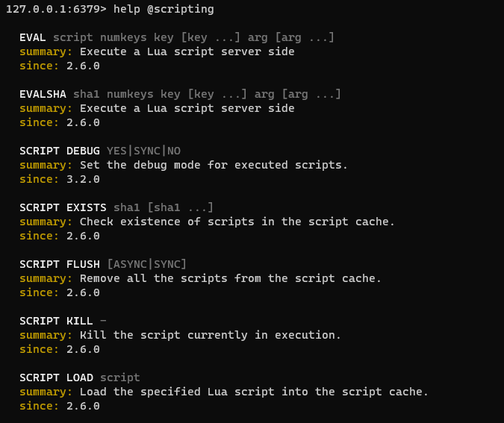Click the SCRIPT FLUSH command heading
Screen dimensions: 504x423
[x=60, y=264]
